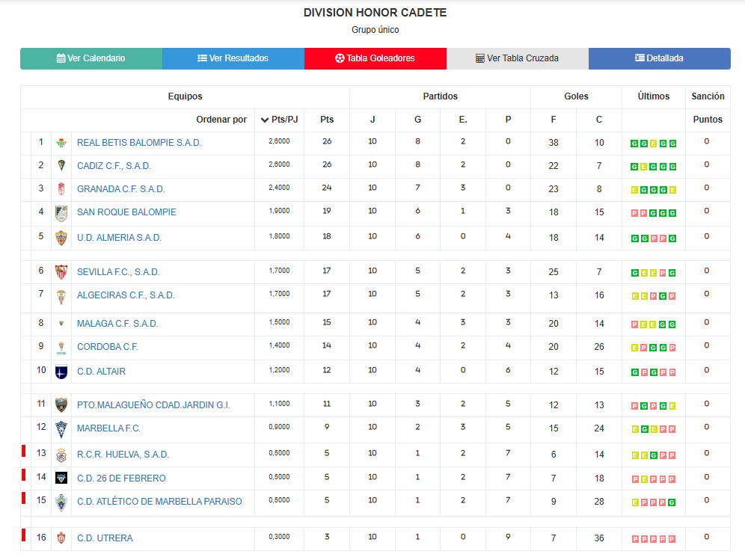Click the C.D. Utrera crest icon
The image size is (745, 560).
click(x=61, y=538)
